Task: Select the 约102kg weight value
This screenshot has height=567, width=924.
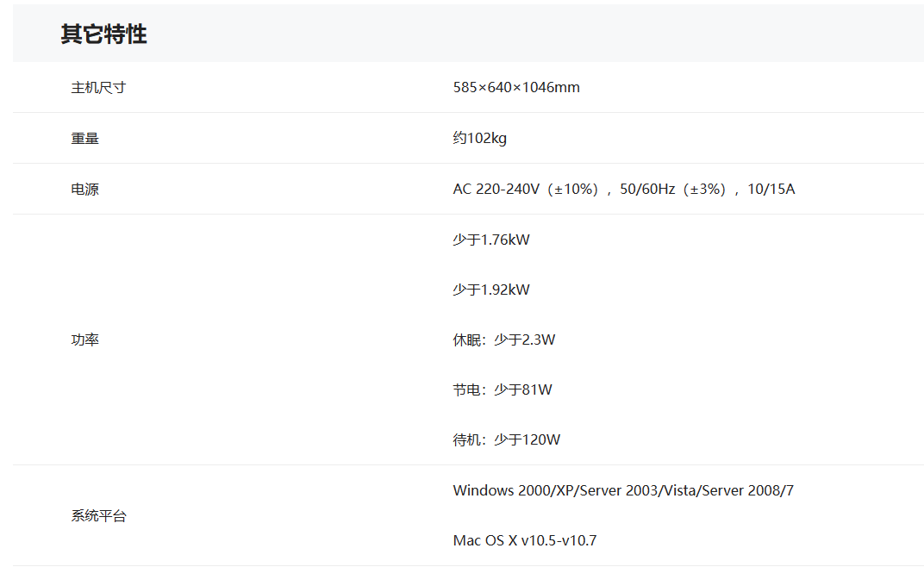Action: [x=480, y=138]
